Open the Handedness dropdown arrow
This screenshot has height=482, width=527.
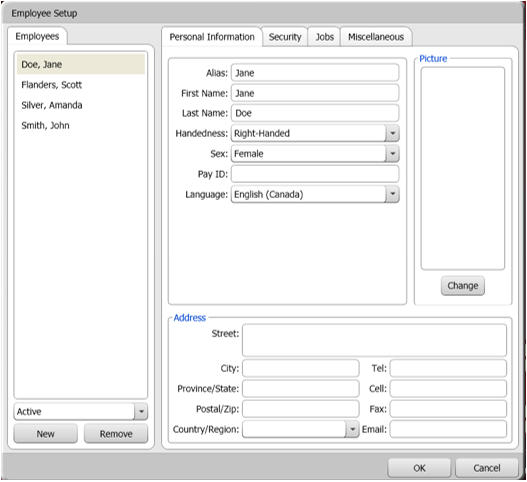tap(392, 133)
